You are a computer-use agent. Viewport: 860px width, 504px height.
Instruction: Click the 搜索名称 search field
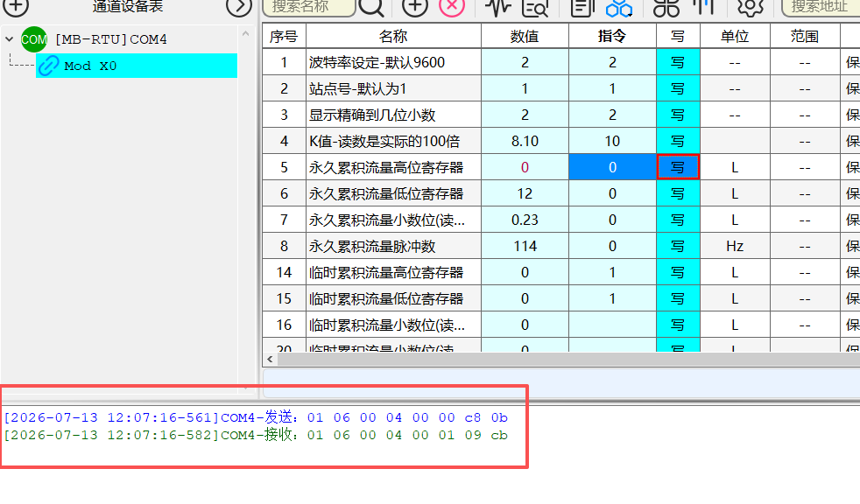pos(309,7)
